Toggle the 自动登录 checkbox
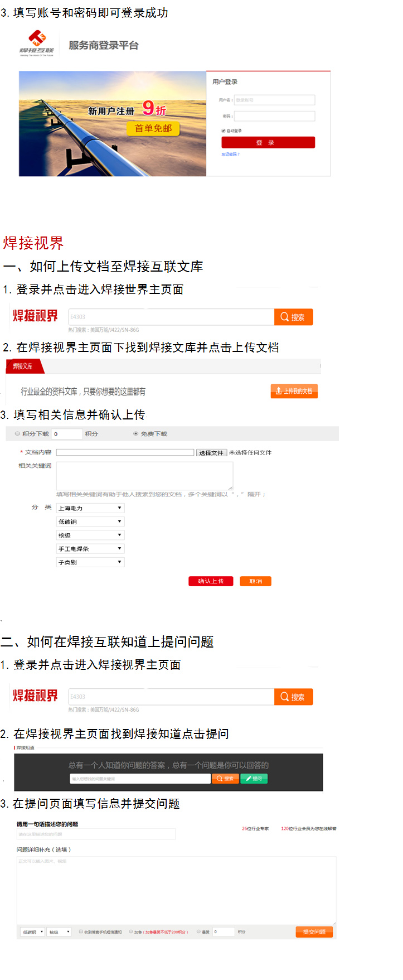The height and width of the screenshot is (980, 403). tap(224, 131)
